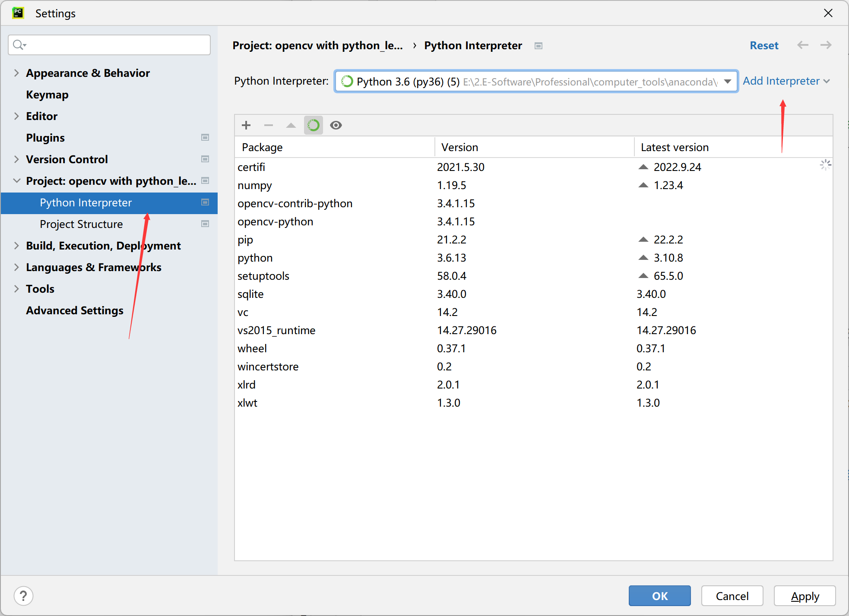Click the uninstall package minus icon
Viewport: 849px width, 616px height.
269,125
